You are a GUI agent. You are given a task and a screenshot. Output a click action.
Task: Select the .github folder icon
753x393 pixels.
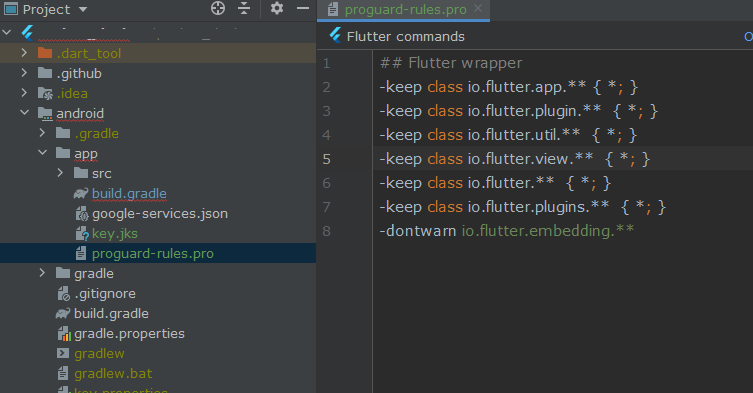(45, 73)
